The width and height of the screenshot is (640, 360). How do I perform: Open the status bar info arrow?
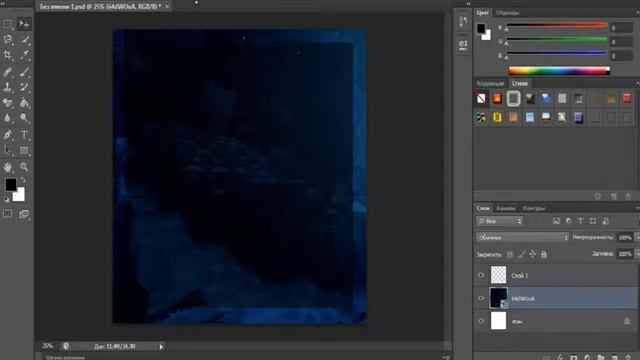[x=161, y=347]
